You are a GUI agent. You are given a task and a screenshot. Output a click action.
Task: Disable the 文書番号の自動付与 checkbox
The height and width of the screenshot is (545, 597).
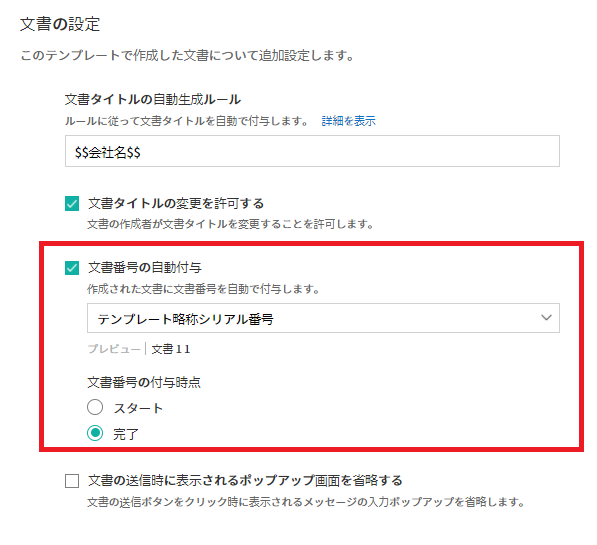72,268
